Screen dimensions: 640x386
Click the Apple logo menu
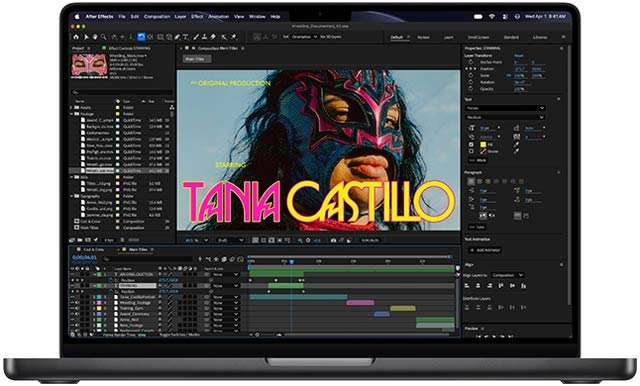tap(77, 16)
